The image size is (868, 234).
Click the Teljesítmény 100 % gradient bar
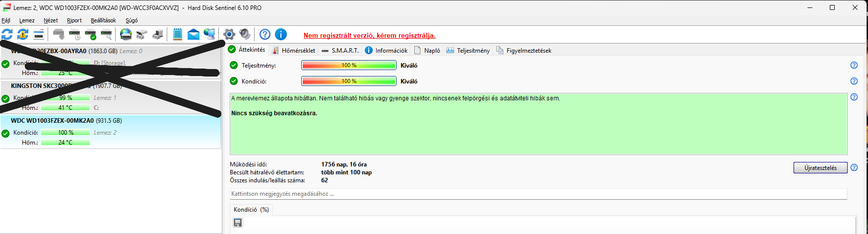pos(349,65)
